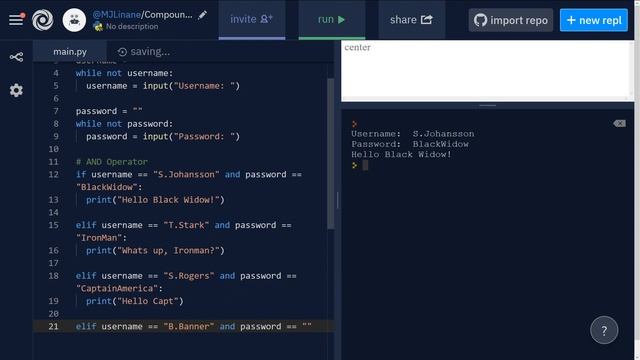Click the print("Hello Capt") line
The height and width of the screenshot is (360, 640).
click(135, 301)
